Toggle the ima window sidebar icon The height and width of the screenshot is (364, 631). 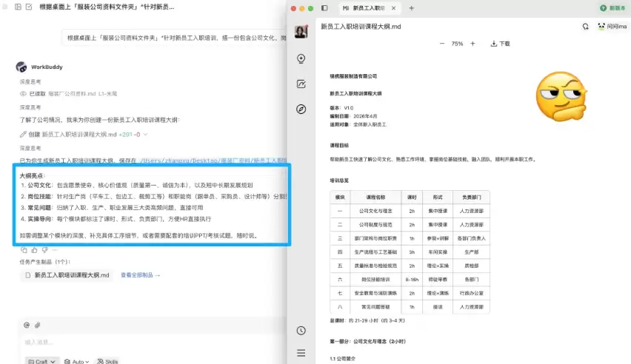pyautogui.click(x=324, y=8)
